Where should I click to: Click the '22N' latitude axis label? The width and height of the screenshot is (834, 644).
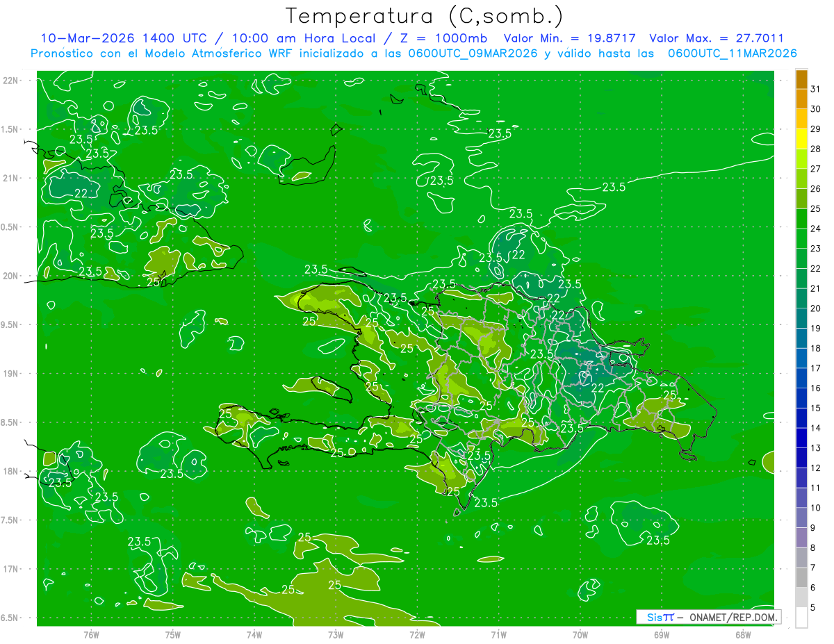(x=11, y=81)
